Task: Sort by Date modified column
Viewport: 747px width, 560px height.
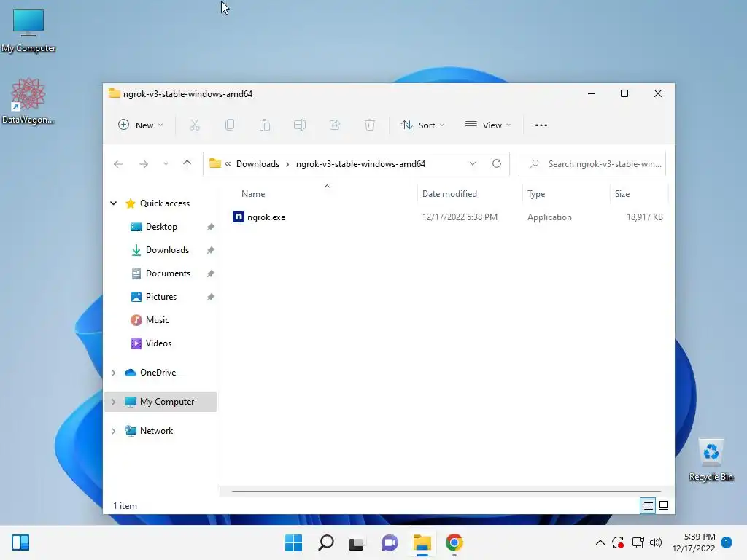Action: click(449, 194)
